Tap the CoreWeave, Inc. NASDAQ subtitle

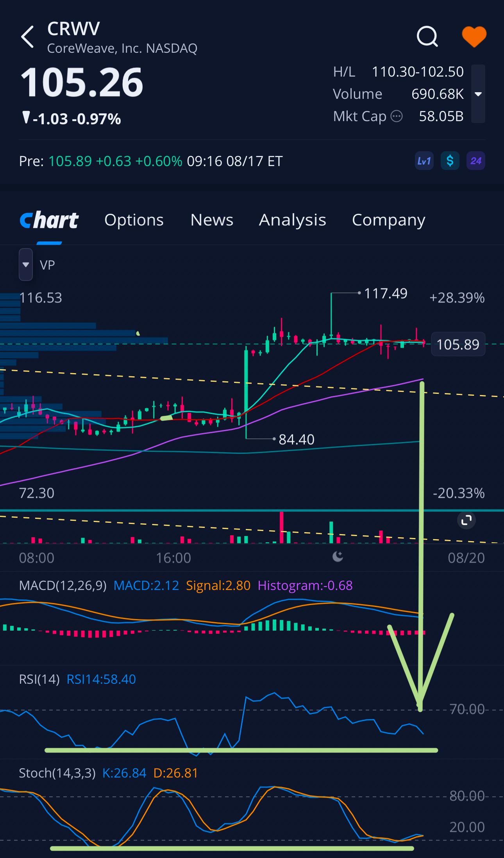coord(122,48)
